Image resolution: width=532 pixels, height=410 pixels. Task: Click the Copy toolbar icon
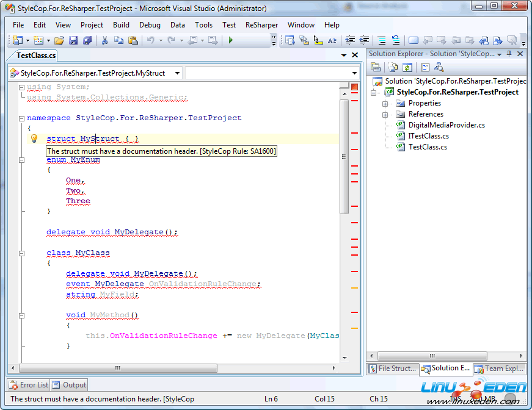point(118,40)
